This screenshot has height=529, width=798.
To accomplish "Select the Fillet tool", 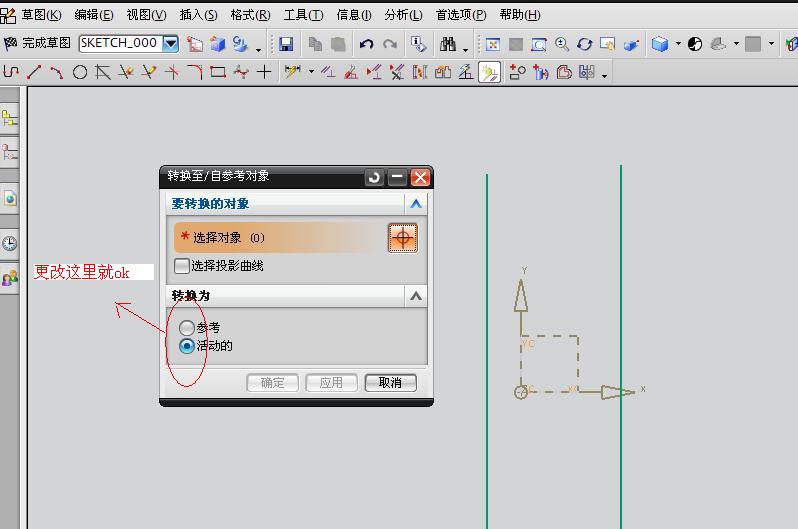I will pos(195,72).
